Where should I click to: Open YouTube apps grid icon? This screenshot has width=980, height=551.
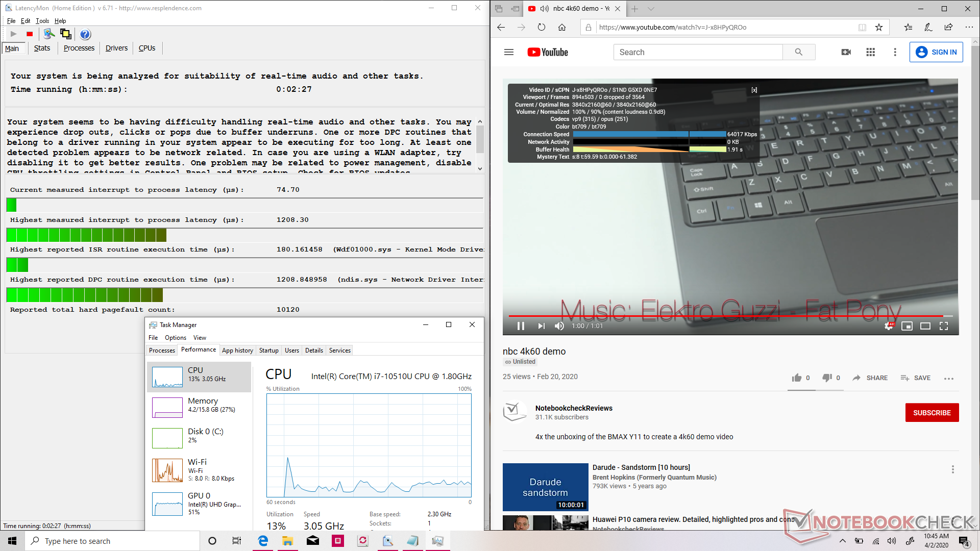coord(871,52)
